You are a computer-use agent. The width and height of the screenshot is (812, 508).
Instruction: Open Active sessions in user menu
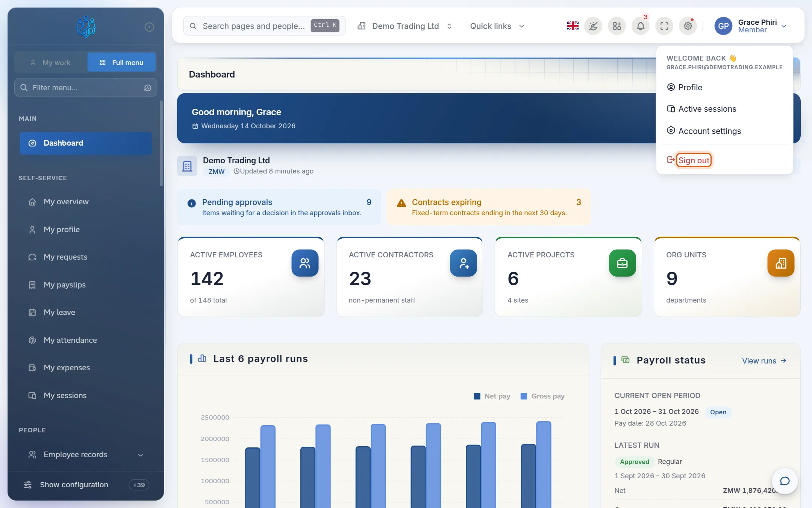point(724,109)
